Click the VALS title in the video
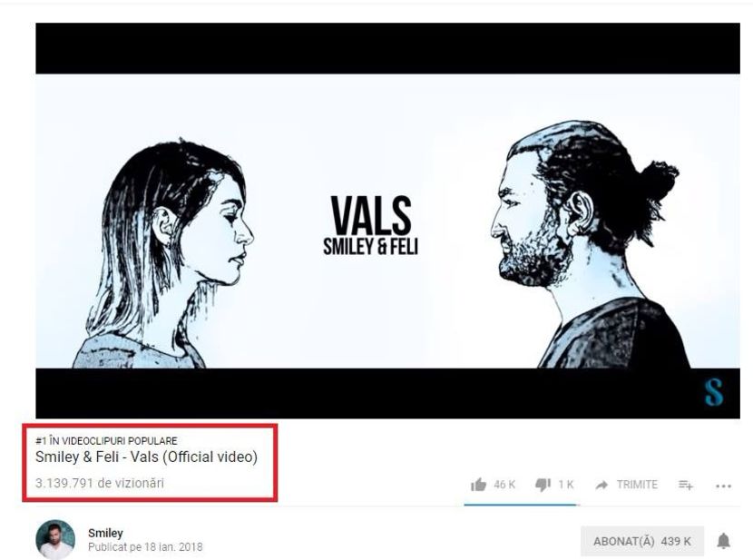This screenshot has width=753, height=560. (371, 217)
